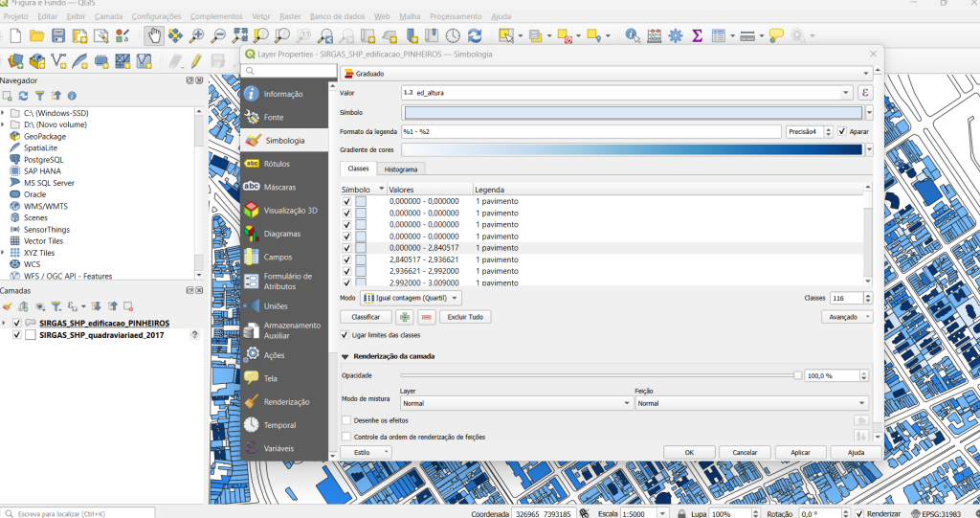Open the Feição blend mode Normal dropdown
This screenshot has height=518, width=980.
pos(752,403)
